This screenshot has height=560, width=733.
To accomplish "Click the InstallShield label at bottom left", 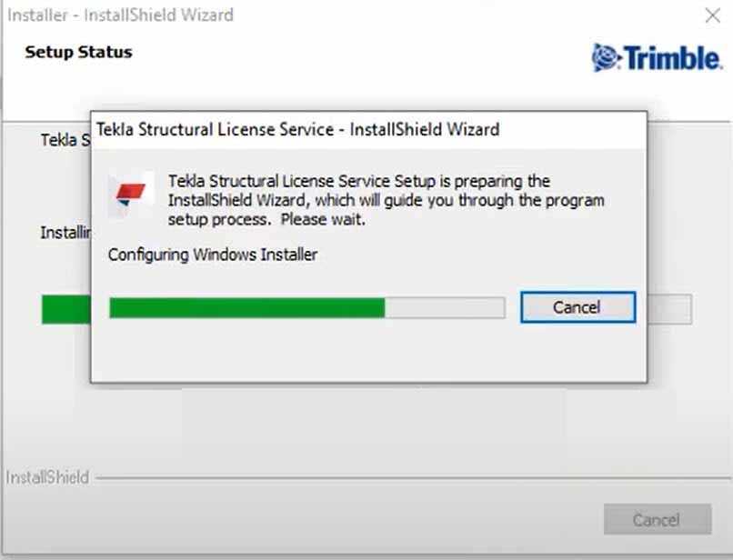I will tap(47, 477).
